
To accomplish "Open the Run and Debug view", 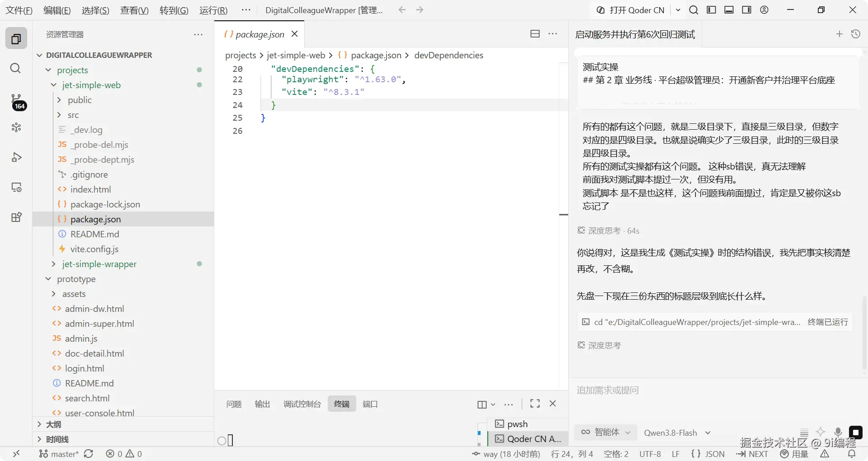I will pos(16,157).
